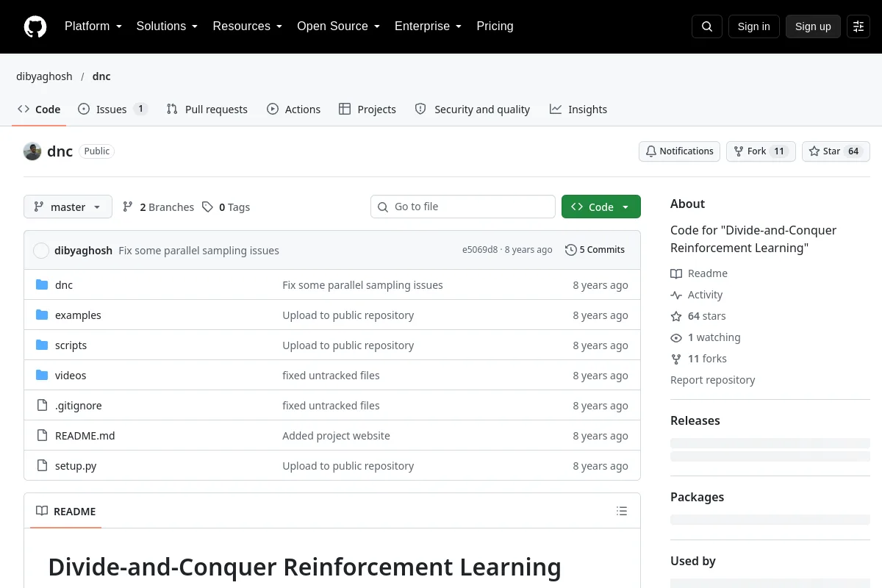Click the examples folder icon
882x588 pixels.
pos(42,315)
